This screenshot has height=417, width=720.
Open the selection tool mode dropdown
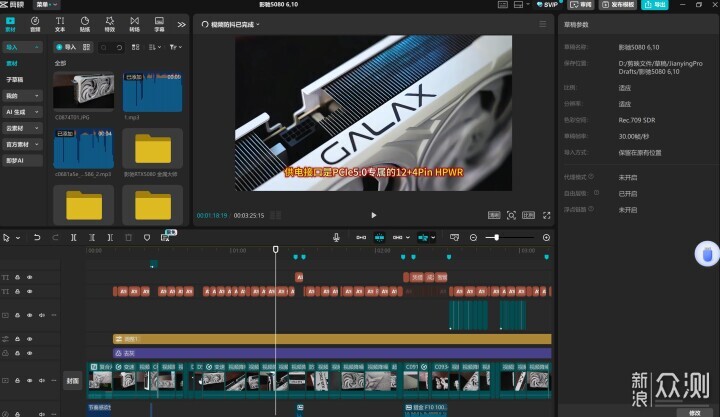click(18, 237)
